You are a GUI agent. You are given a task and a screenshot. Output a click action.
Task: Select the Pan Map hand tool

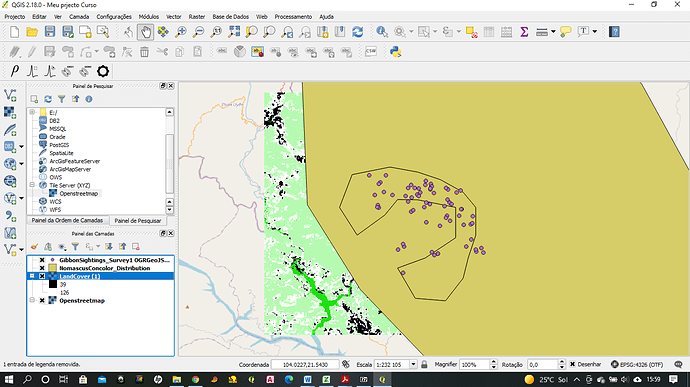tap(145, 32)
